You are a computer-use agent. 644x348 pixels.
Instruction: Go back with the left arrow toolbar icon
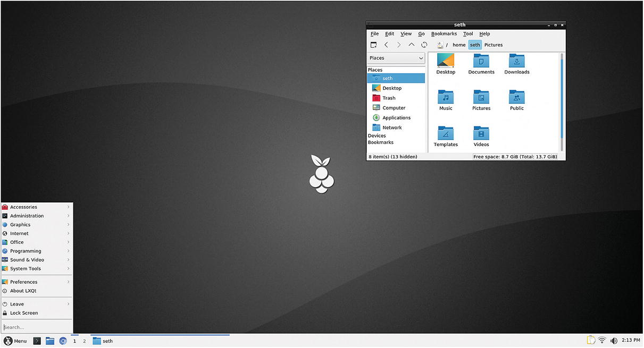pos(386,45)
